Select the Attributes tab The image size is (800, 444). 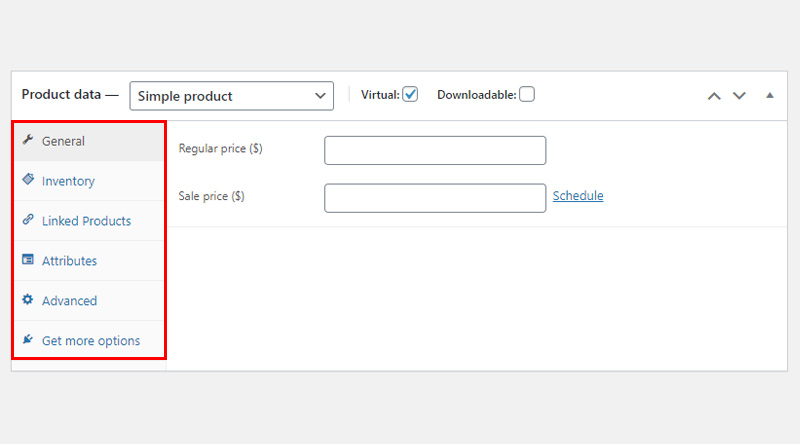tap(89, 261)
